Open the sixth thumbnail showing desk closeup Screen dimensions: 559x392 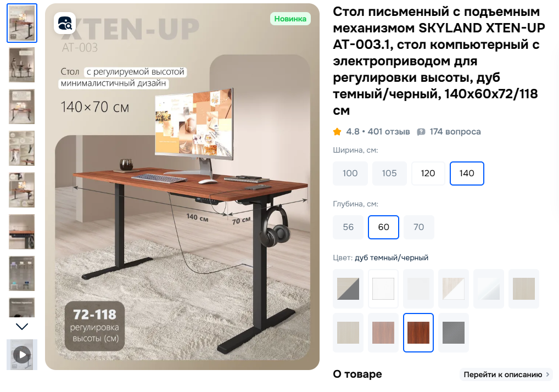[x=22, y=232]
